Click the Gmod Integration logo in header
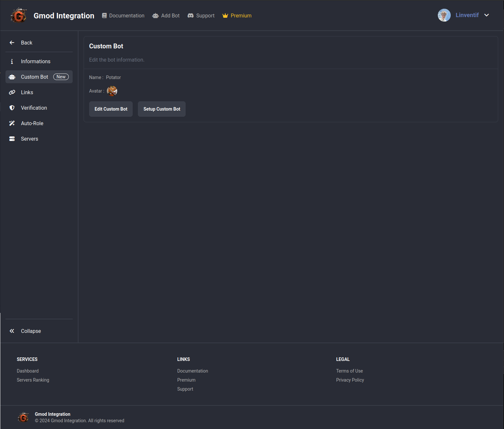 (x=19, y=15)
